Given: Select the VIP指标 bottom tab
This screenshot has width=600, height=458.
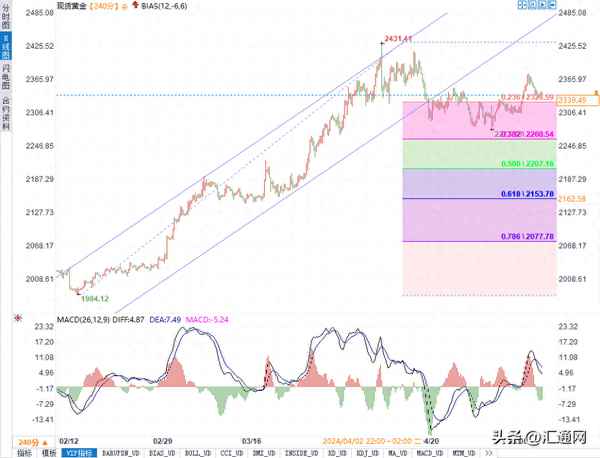Looking at the screenshot, I should (79, 453).
